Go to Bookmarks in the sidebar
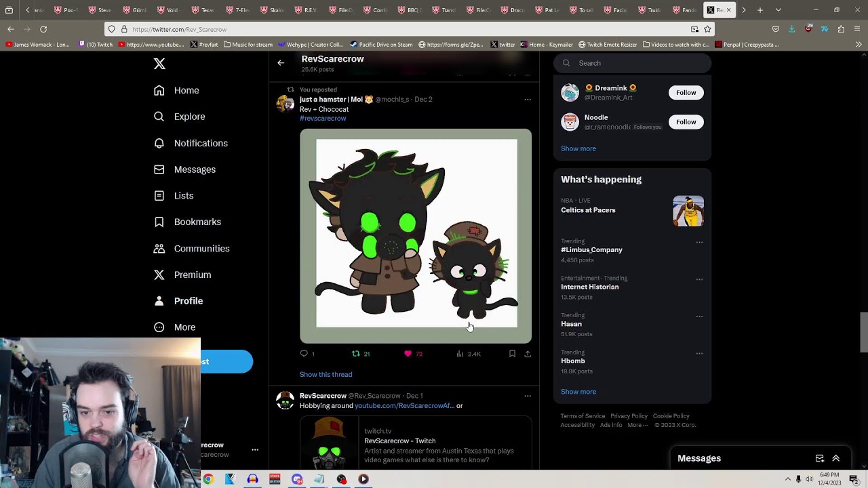This screenshot has width=868, height=488. click(188, 222)
